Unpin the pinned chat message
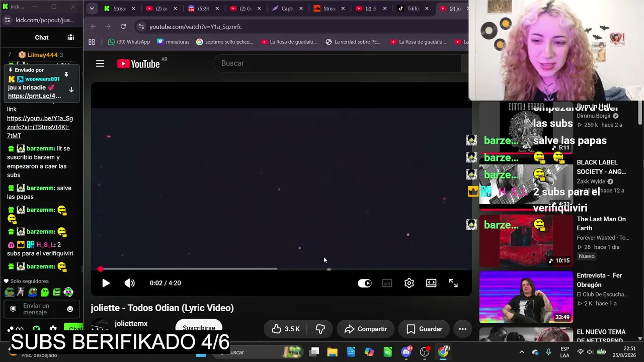The image size is (644, 362). 66,74
